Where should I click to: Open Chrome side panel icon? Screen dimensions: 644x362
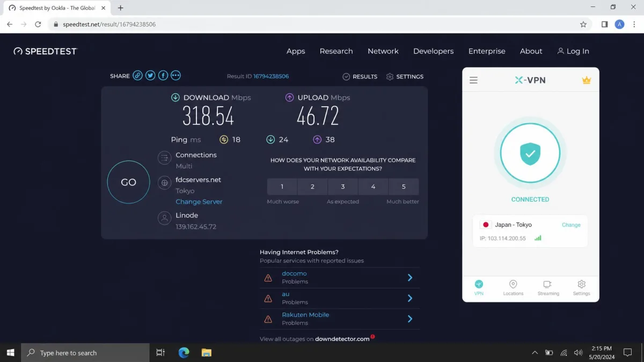604,24
